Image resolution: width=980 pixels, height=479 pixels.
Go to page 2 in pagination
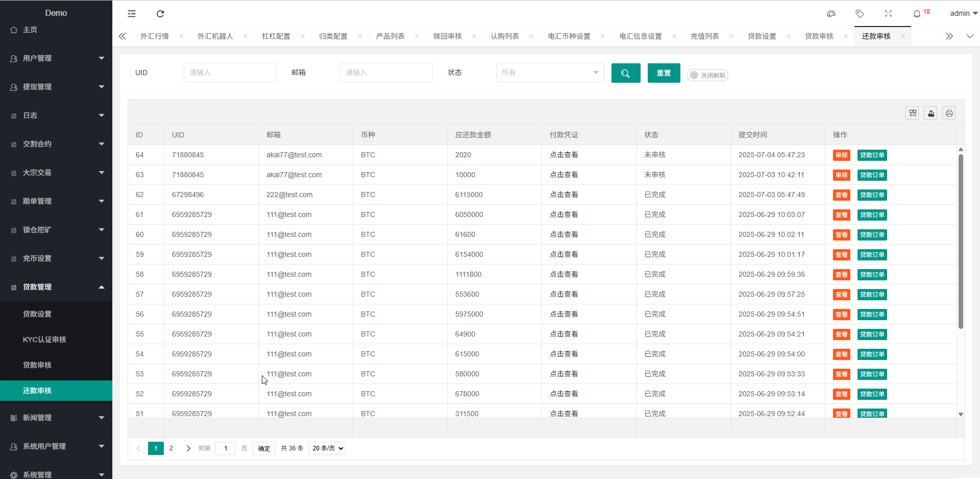point(171,448)
